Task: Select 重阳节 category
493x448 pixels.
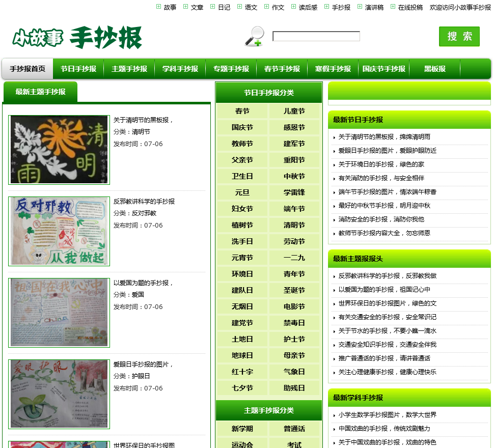Action: coord(294,160)
